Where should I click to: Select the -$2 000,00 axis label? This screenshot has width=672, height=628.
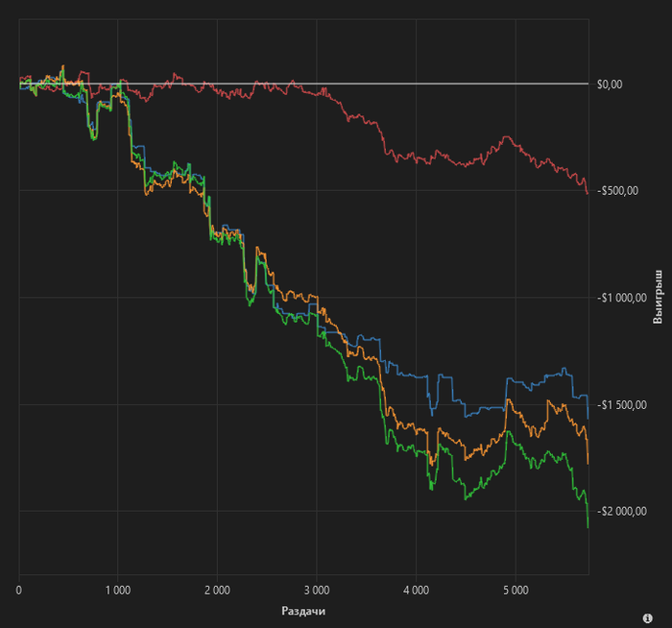[622, 511]
